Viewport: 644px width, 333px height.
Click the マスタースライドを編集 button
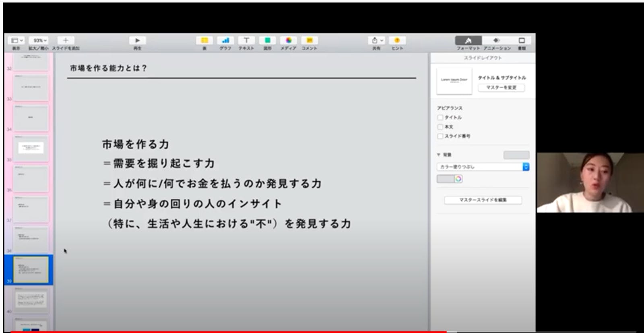[483, 200]
